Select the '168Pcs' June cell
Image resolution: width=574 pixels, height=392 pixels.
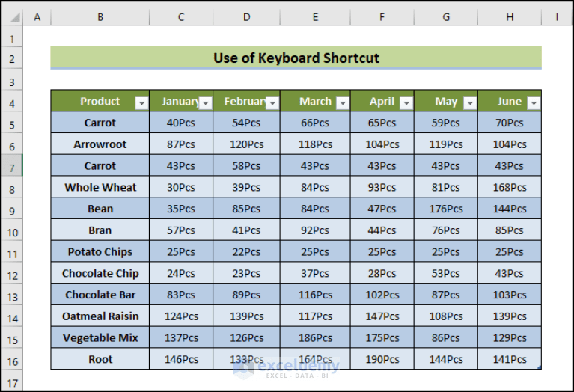point(510,187)
